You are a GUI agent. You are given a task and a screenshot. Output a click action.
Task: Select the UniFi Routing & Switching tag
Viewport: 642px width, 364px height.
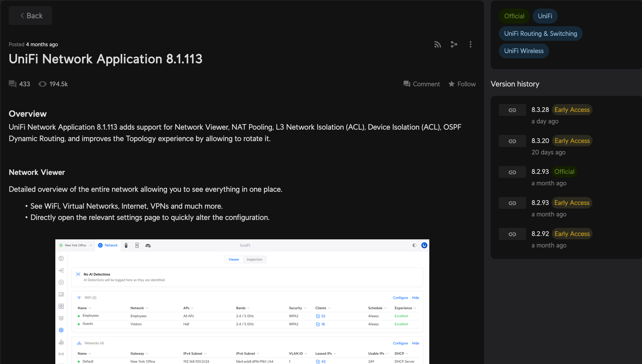click(540, 34)
